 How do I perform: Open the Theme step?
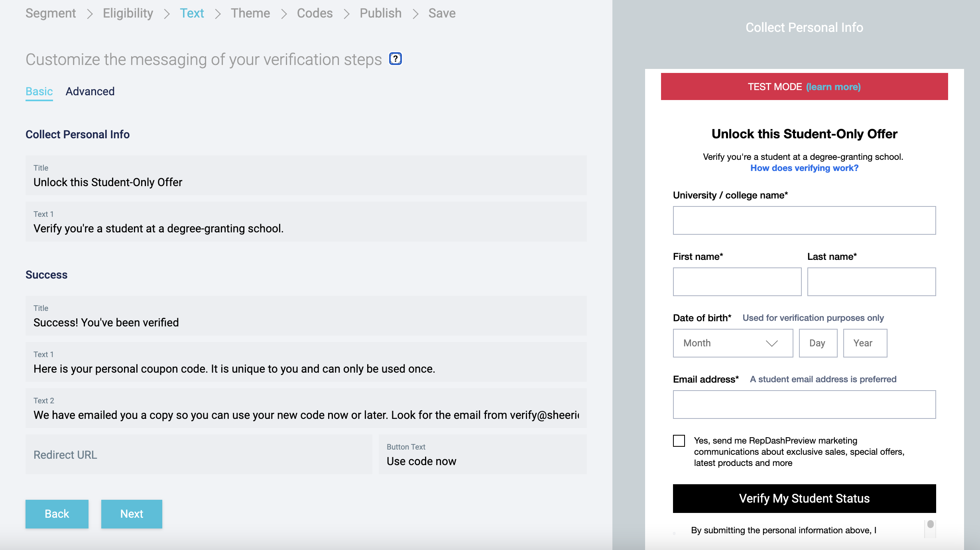tap(250, 13)
